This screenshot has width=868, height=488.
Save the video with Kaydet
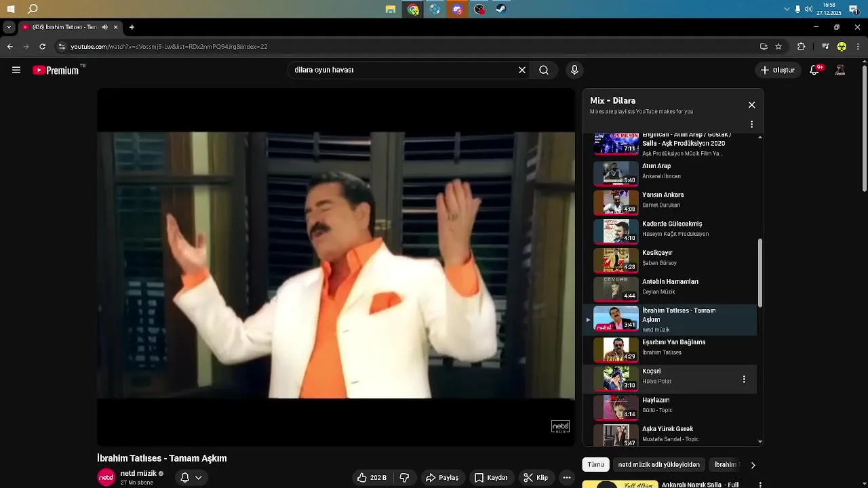click(491, 478)
